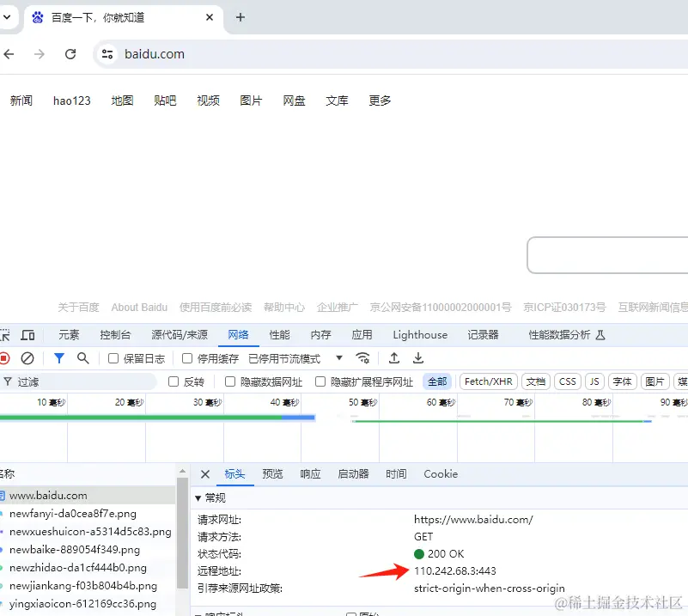Screen dimensions: 688x616
Task: Toggle the network filter funnel icon
Action: tap(58, 358)
